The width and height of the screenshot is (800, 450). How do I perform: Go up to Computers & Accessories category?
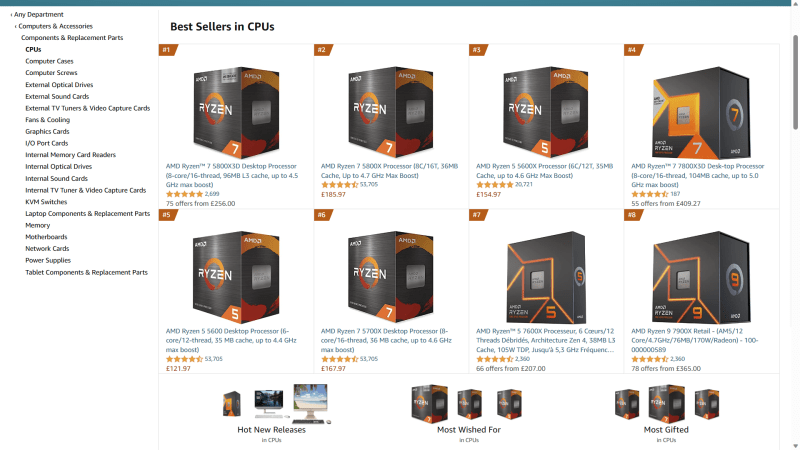[x=55, y=26]
